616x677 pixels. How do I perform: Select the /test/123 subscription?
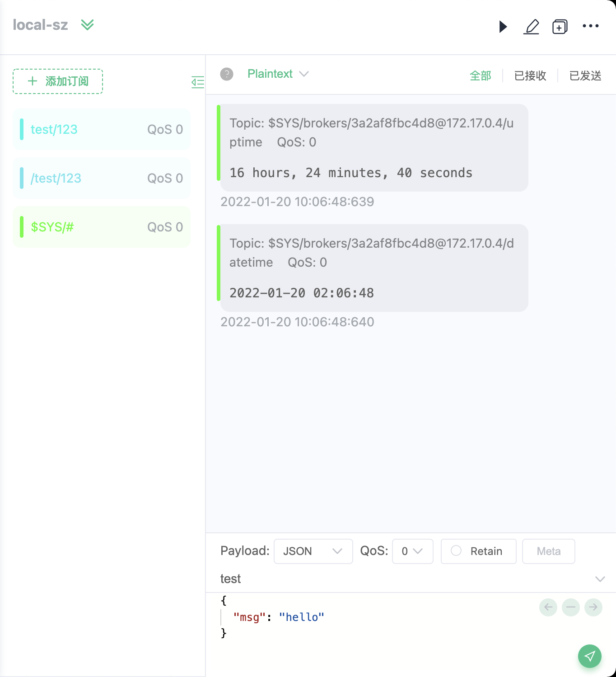(x=102, y=178)
